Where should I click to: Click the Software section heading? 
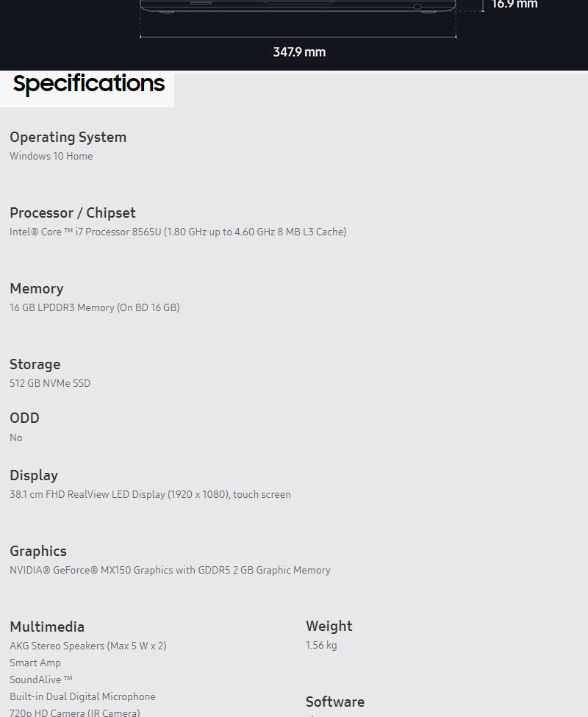click(x=334, y=702)
